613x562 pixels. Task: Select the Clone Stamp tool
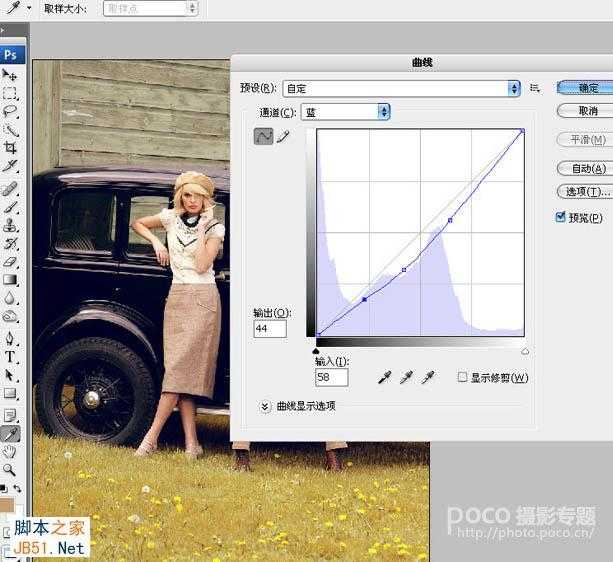9,226
